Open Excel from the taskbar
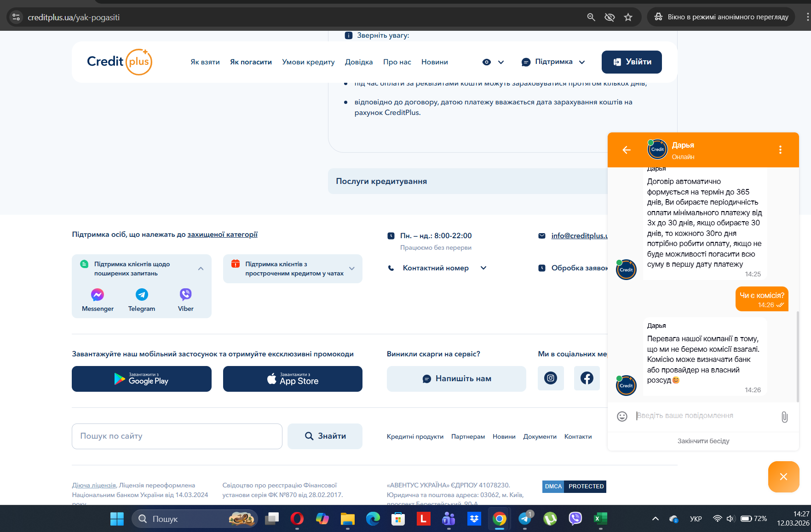The image size is (811, 532). pos(601,519)
